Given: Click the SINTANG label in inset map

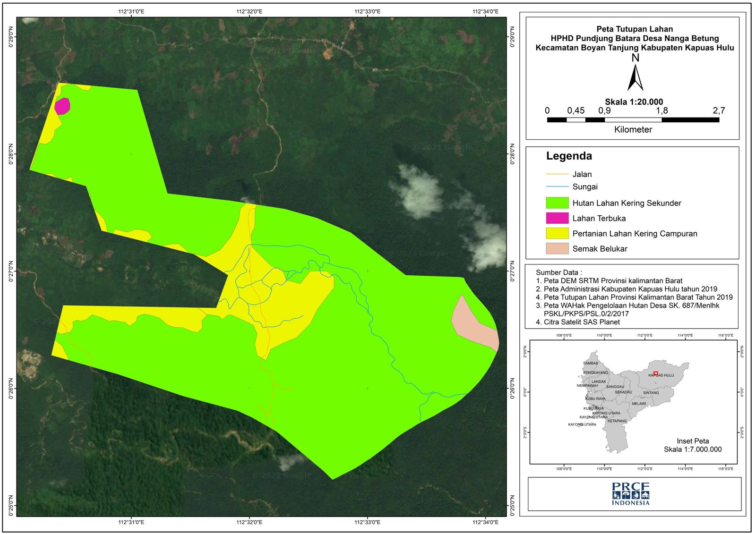Looking at the screenshot, I should 651,393.
